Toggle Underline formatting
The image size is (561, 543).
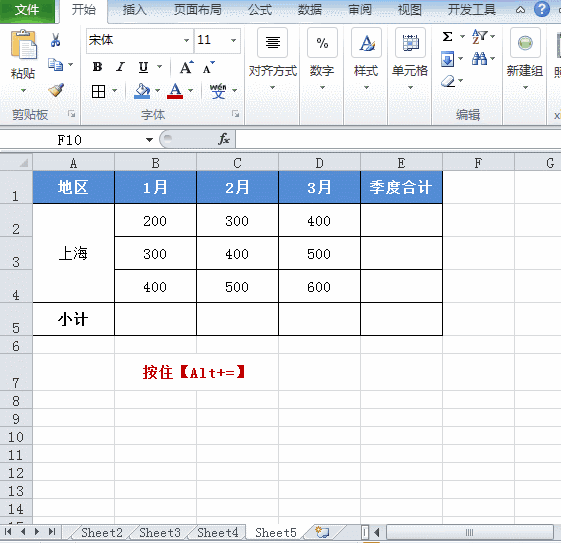(143, 67)
